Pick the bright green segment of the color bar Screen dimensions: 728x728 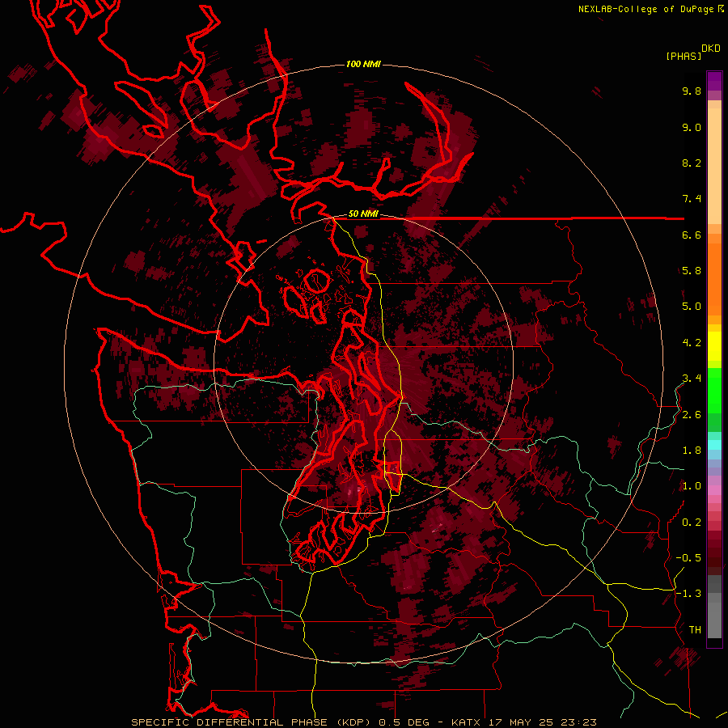[x=714, y=390]
